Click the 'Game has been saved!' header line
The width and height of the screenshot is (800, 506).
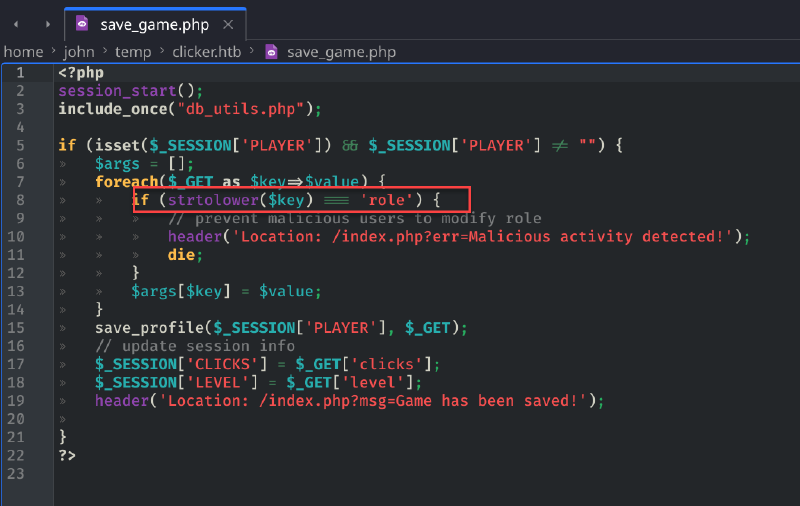[x=349, y=401]
